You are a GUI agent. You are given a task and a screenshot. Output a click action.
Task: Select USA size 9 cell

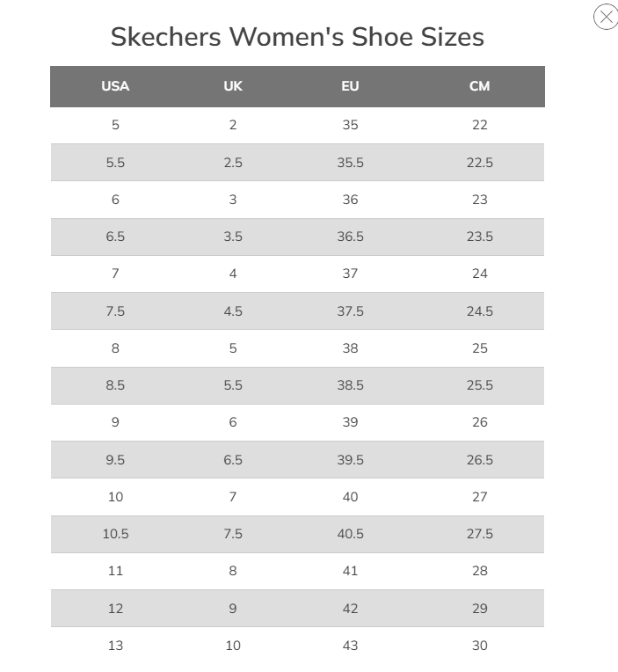(115, 422)
